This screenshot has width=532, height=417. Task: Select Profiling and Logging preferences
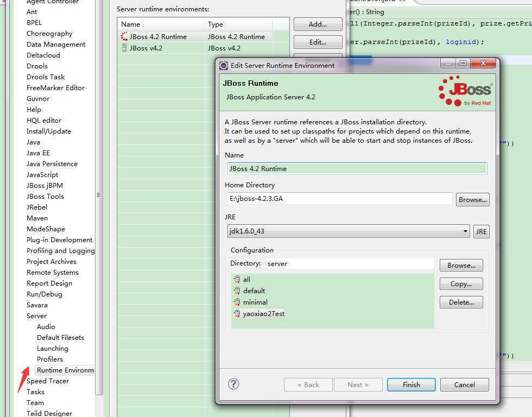coord(60,250)
